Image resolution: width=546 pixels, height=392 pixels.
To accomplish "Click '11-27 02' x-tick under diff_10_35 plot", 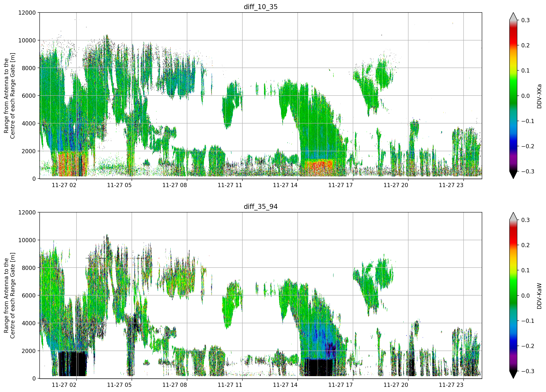I will 64,185.
